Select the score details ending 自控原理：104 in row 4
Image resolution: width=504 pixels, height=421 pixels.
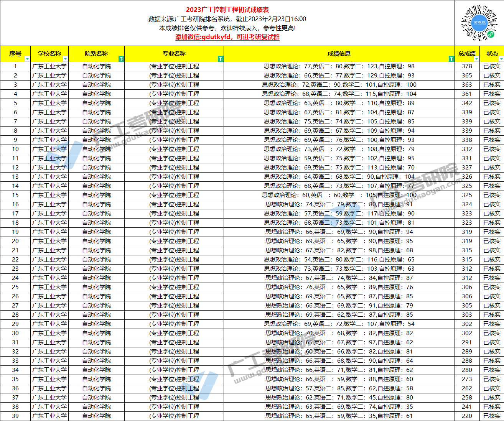339,94
